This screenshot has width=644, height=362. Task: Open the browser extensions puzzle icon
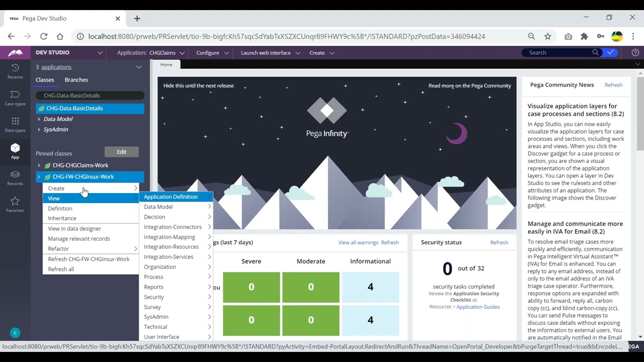[x=584, y=36]
